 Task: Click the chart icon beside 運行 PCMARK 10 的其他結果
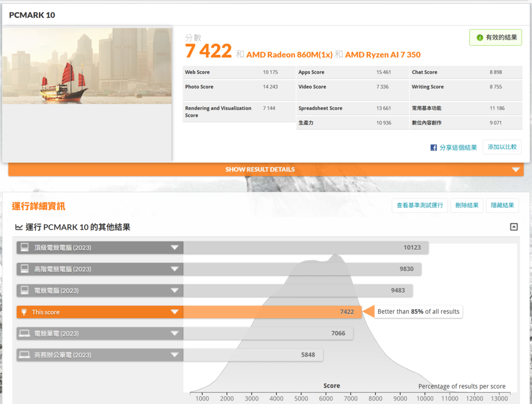pyautogui.click(x=19, y=227)
